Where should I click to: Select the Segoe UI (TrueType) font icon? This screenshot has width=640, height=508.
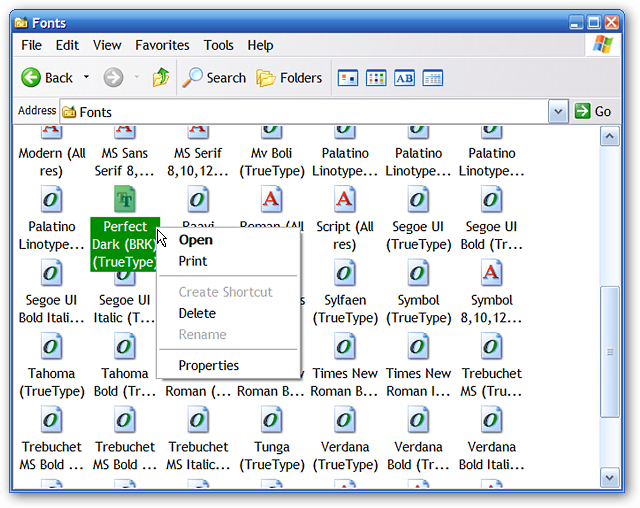tap(418, 199)
